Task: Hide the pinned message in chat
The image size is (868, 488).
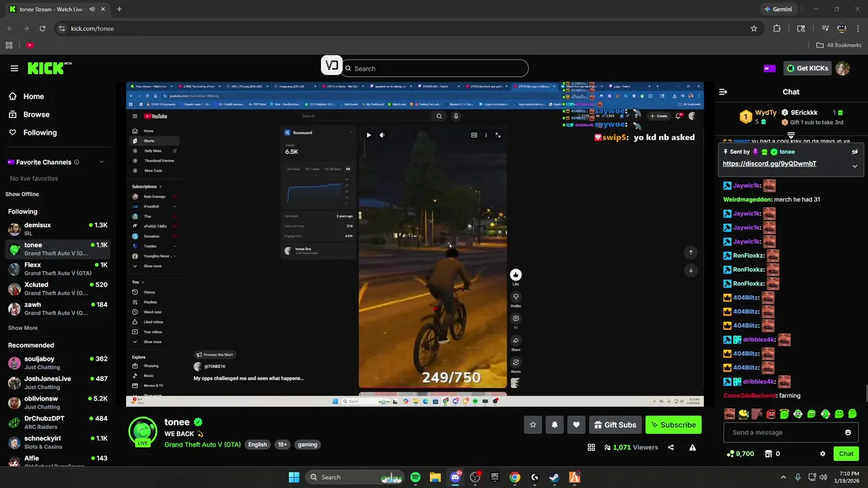Action: tap(854, 152)
